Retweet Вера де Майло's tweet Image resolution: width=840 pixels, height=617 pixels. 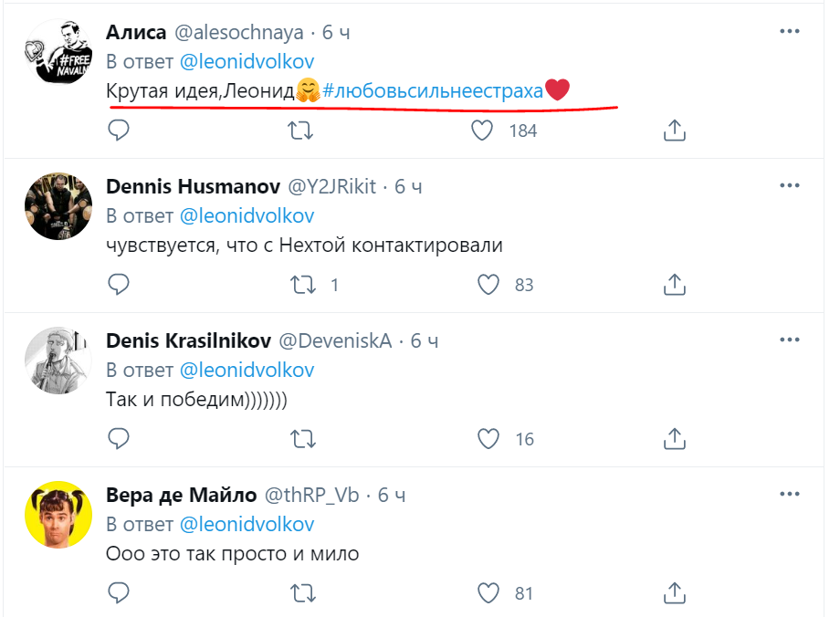click(x=301, y=593)
